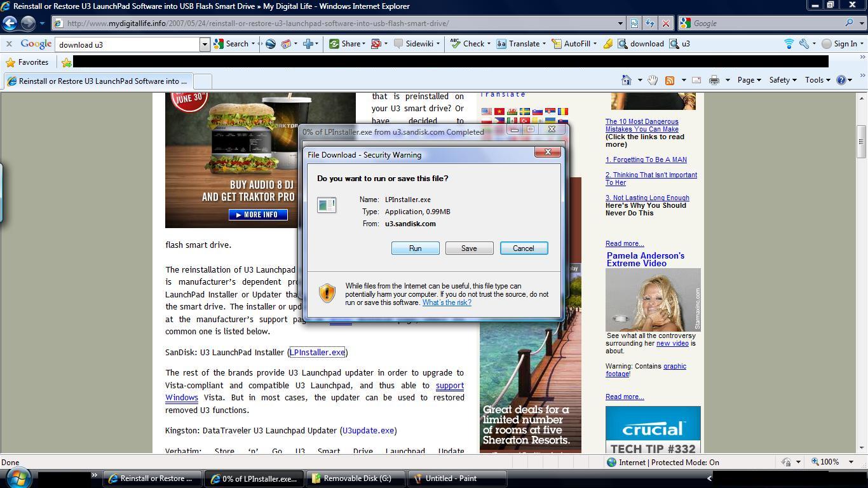Click the yellow highlighter icon on Google Toolbar
The width and height of the screenshot is (868, 488).
click(x=608, y=44)
